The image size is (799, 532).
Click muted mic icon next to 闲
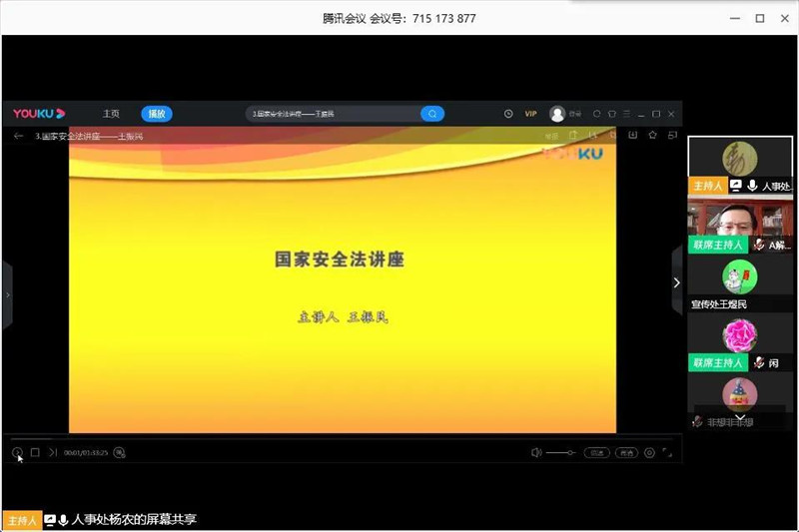point(759,363)
